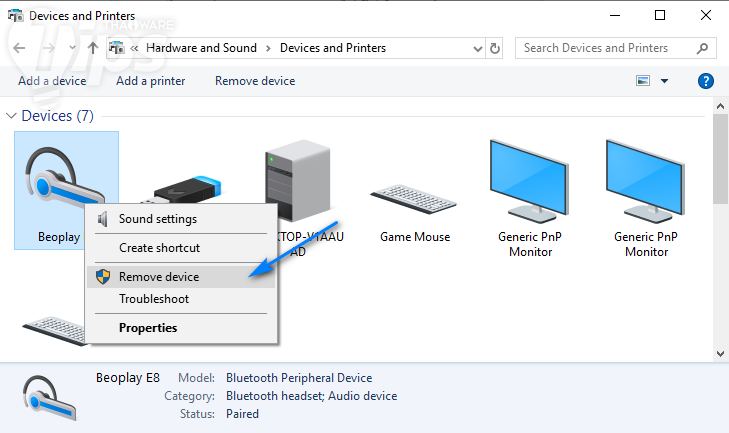Open Hardware and Sound breadcrumb
This screenshot has width=729, height=433.
[x=201, y=48]
